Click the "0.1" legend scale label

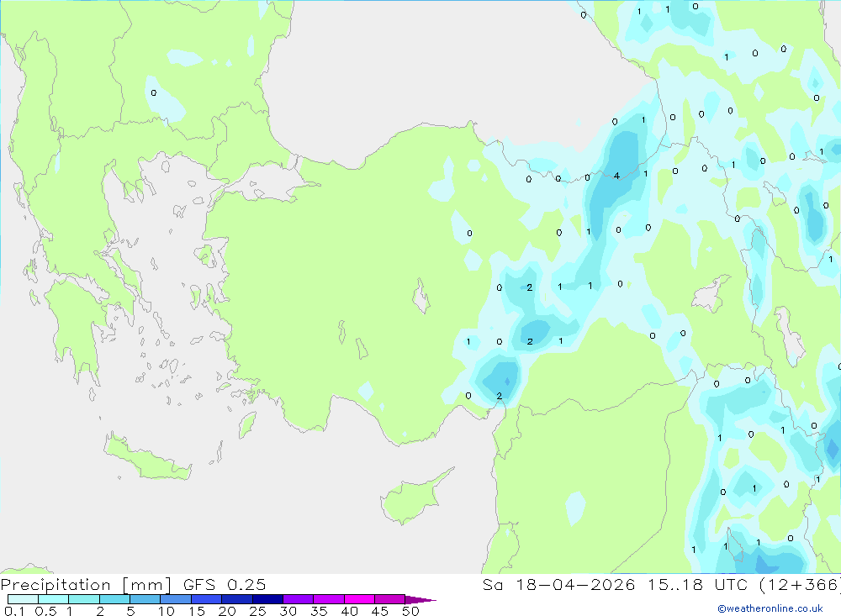(x=15, y=611)
